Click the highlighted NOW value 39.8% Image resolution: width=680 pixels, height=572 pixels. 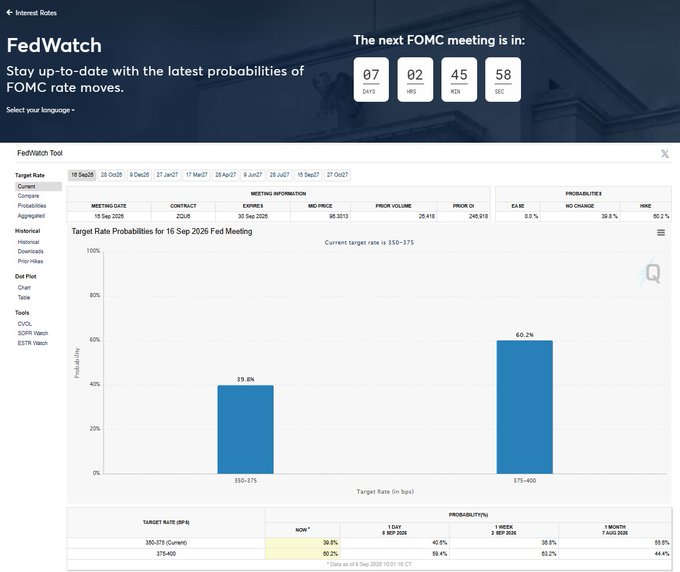coord(303,543)
